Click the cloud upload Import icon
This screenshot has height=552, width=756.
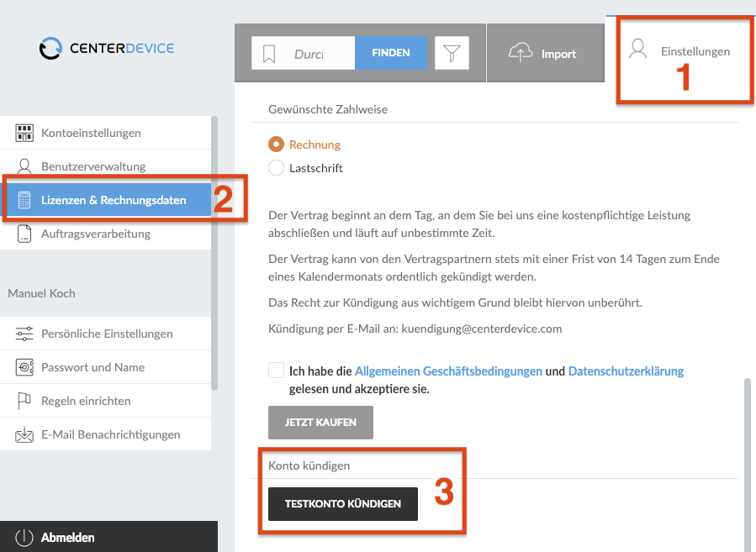[x=521, y=52]
